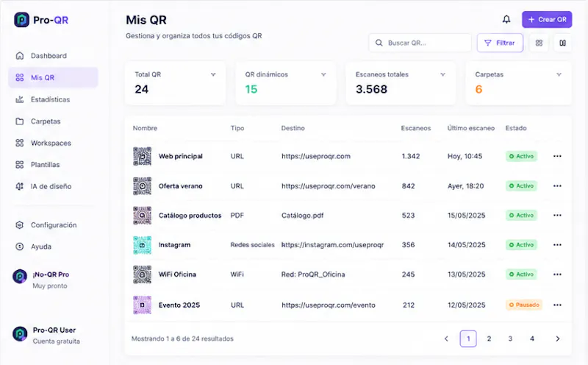Open the https://useproqr.com destination link
Image resolution: width=588 pixels, height=365 pixels.
[x=316, y=156]
